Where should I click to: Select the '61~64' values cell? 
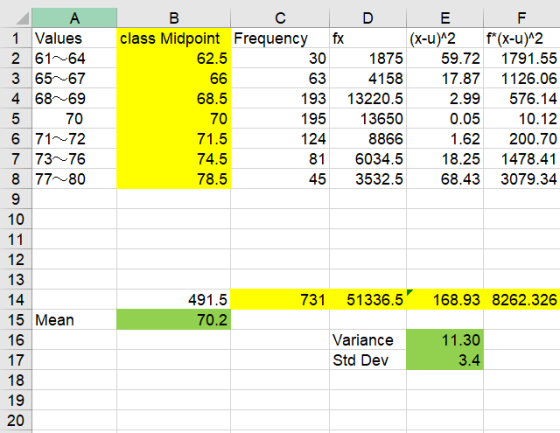pos(74,58)
